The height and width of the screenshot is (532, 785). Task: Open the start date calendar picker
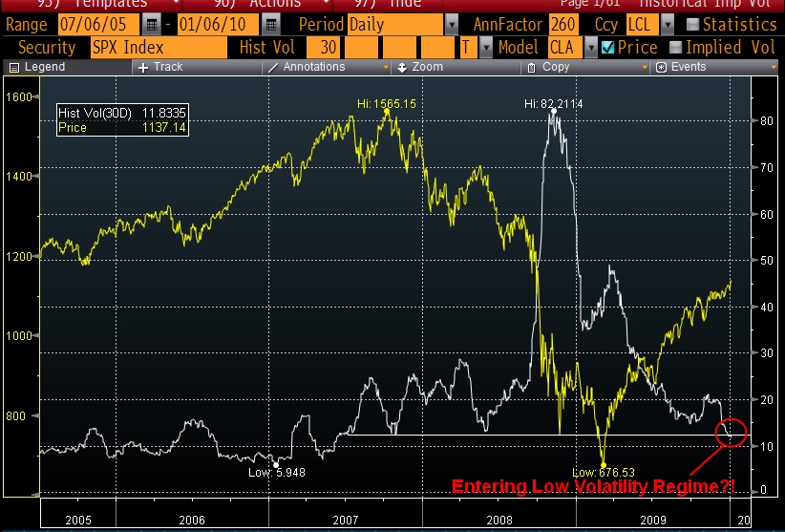click(x=151, y=25)
